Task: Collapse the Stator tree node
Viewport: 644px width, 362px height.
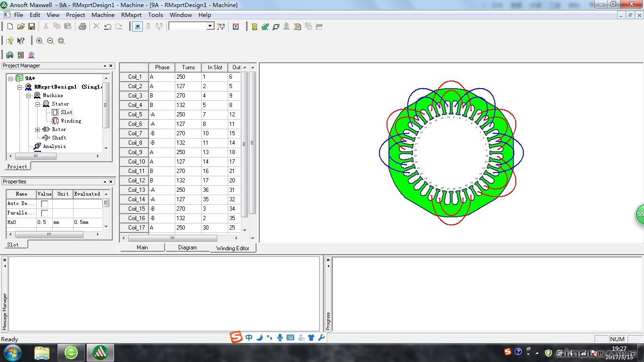Action: click(x=37, y=104)
